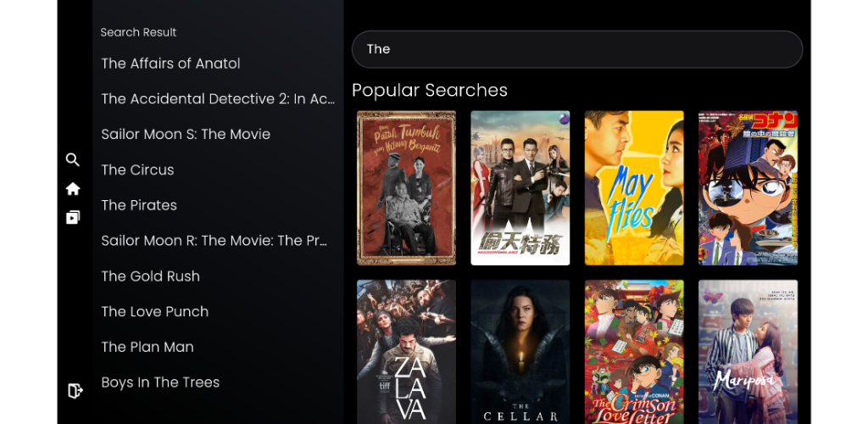868x424 pixels.
Task: Open The Accidental Detective 2 result
Action: point(218,99)
